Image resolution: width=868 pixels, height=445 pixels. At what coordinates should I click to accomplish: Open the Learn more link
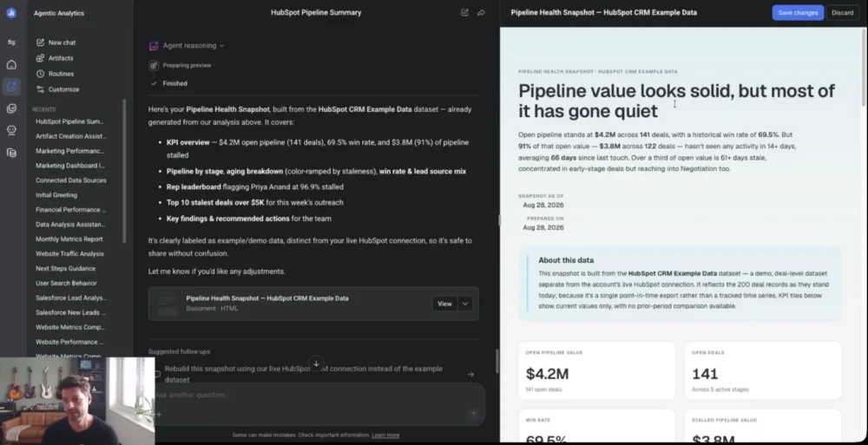pos(385,435)
